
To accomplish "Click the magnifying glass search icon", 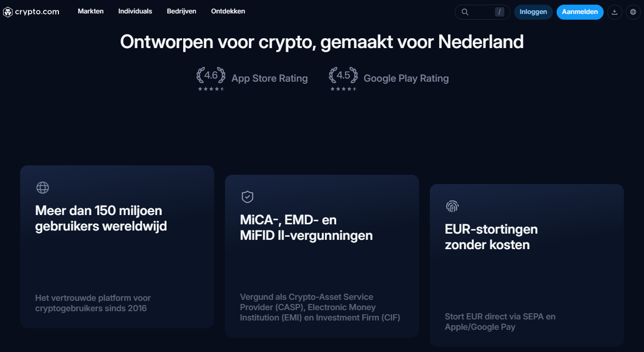I will click(465, 11).
